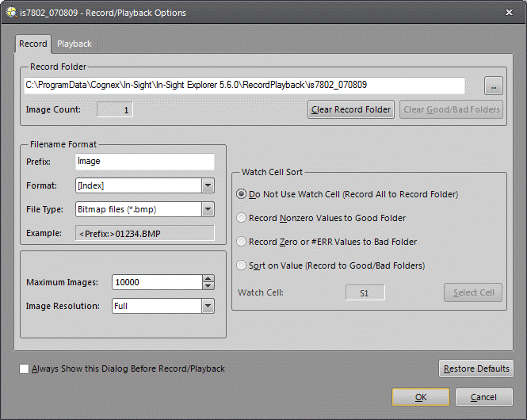Decrease Maximum Images with down arrow

pyautogui.click(x=208, y=286)
